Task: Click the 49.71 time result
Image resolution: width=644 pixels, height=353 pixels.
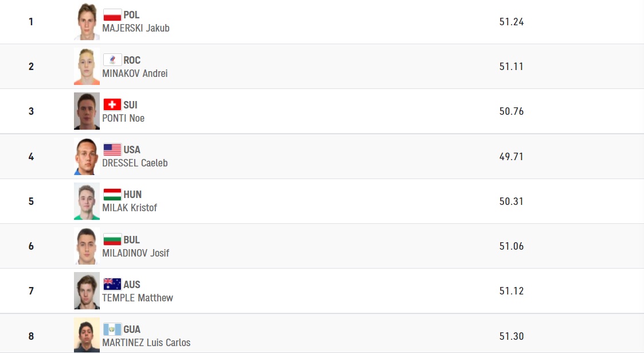Action: tap(512, 157)
